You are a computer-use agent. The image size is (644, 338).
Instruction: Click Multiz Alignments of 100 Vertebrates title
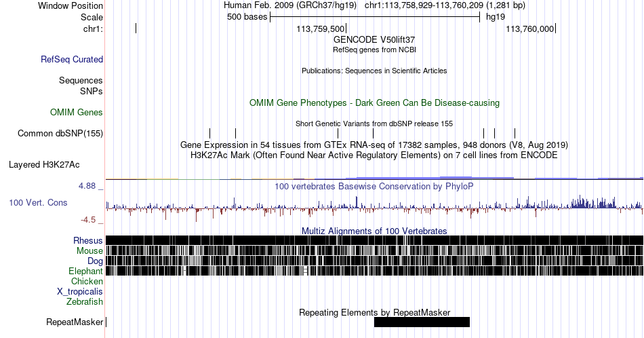(374, 231)
